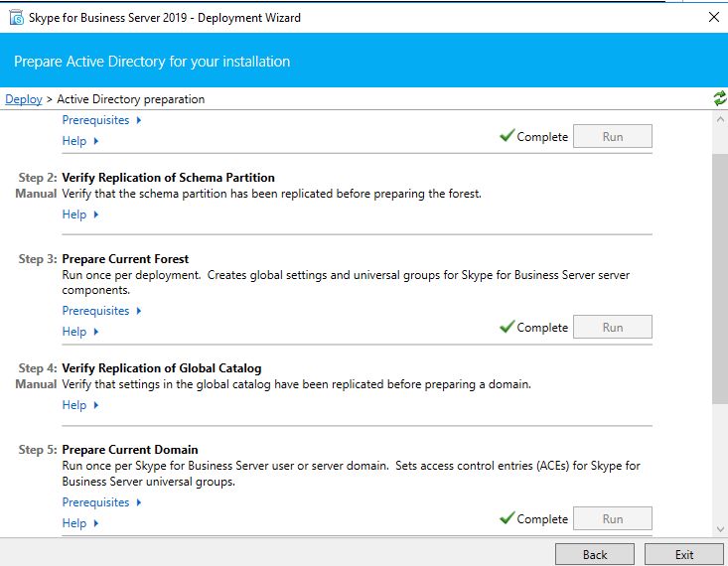
Task: Exit the Deployment Wizard
Action: click(684, 554)
